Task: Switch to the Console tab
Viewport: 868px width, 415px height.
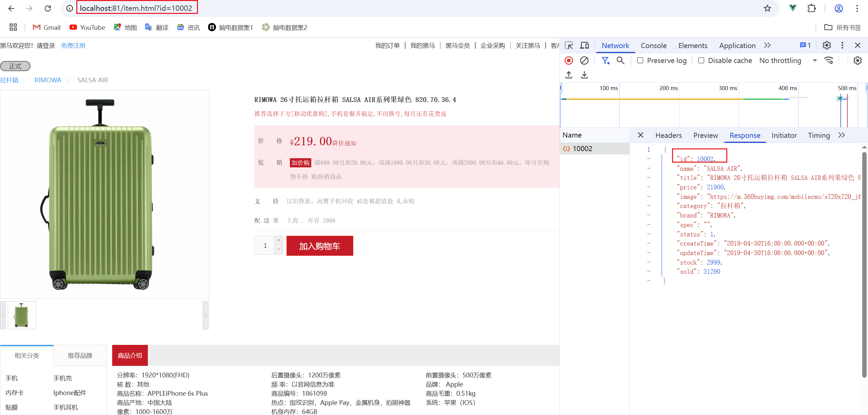Action: pos(653,45)
